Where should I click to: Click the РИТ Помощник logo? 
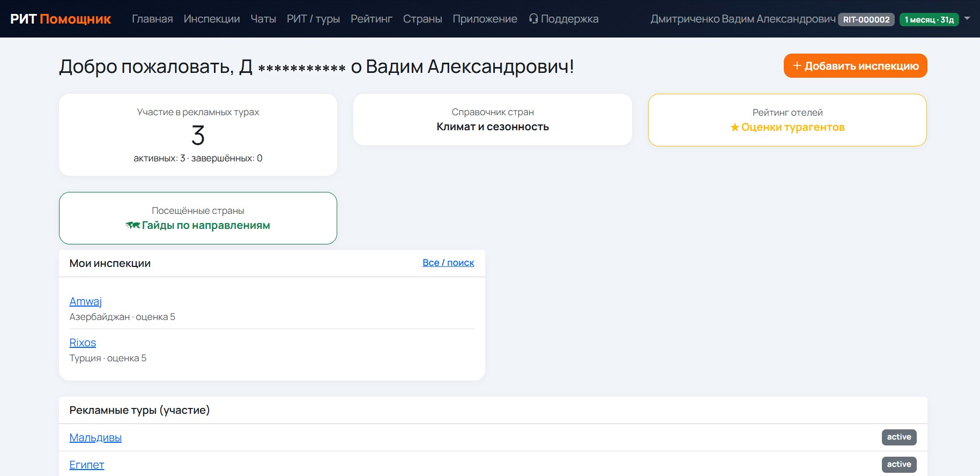coord(61,19)
